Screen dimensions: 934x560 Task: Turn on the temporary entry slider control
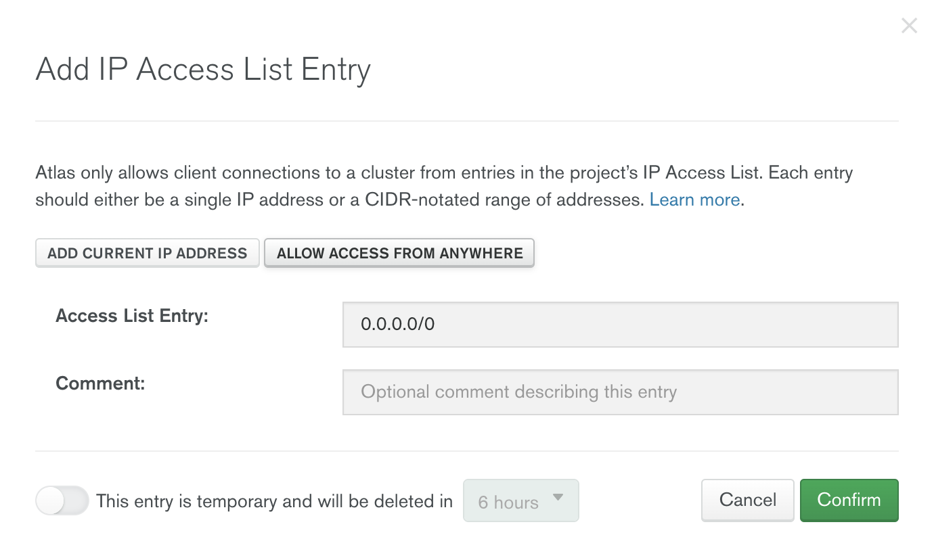tap(62, 500)
